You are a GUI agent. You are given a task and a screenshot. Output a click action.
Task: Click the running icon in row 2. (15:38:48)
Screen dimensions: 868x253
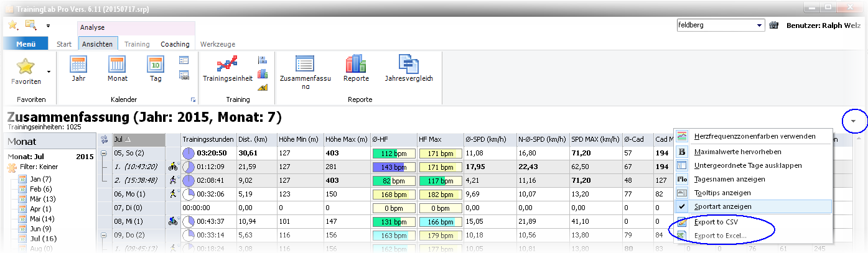coord(172,180)
